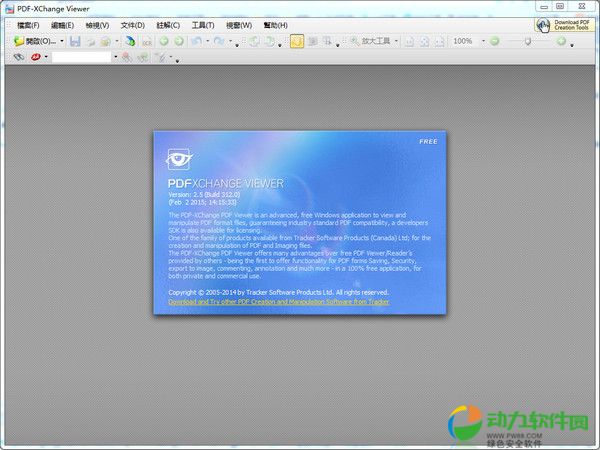
Task: Open the 工具(T) menu
Action: tap(202, 24)
